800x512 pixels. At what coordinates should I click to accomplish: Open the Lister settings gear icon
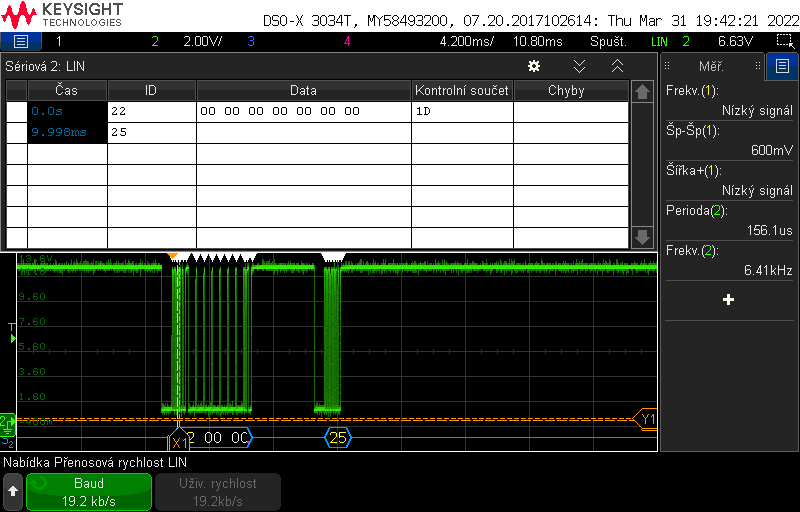[x=534, y=66]
